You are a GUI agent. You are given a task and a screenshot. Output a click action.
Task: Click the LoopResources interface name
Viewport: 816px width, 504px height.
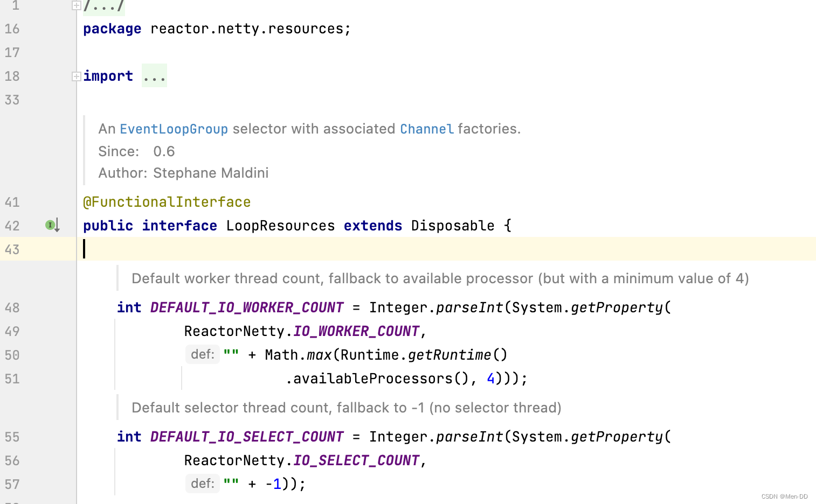coord(280,226)
